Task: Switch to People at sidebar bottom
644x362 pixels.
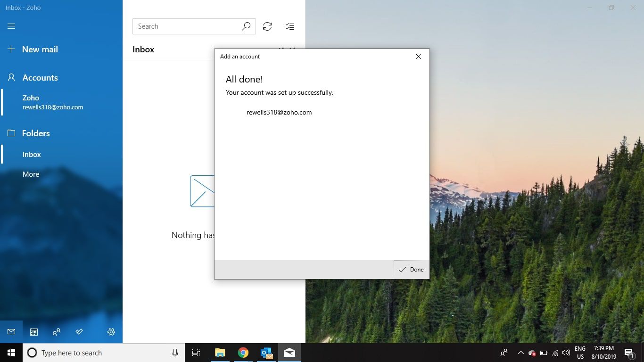Action: (57, 332)
